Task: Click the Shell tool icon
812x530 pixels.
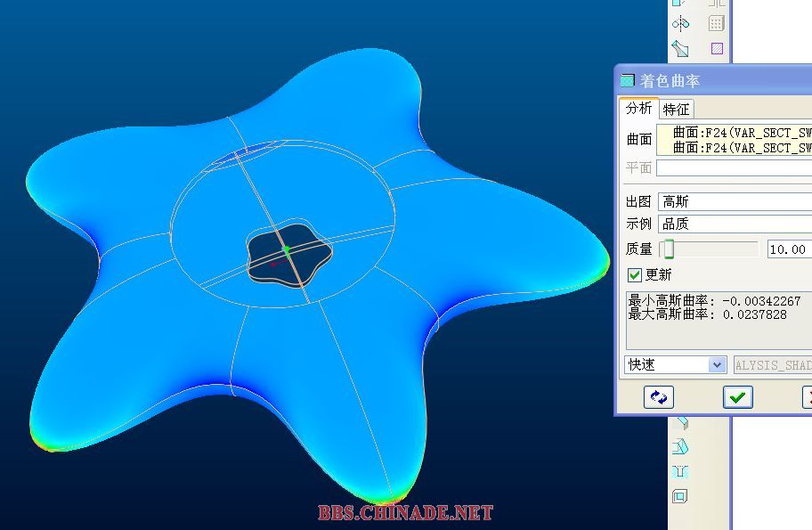Action: [x=681, y=496]
